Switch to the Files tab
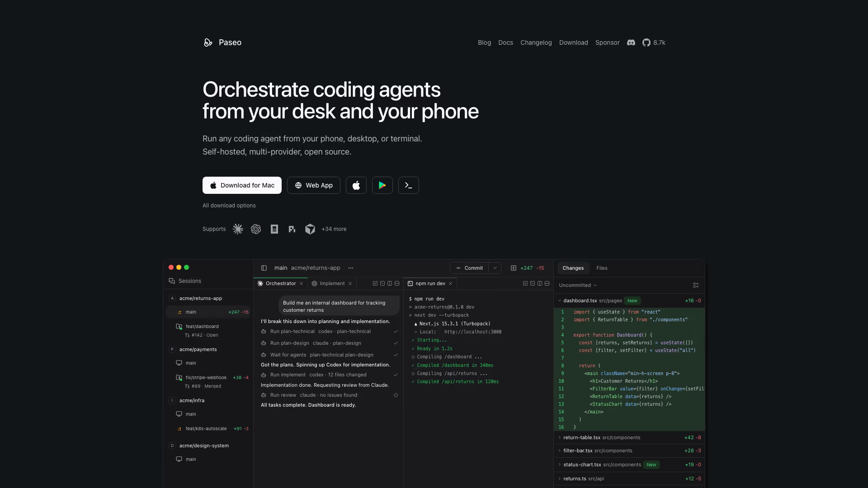The width and height of the screenshot is (868, 488). (x=602, y=268)
